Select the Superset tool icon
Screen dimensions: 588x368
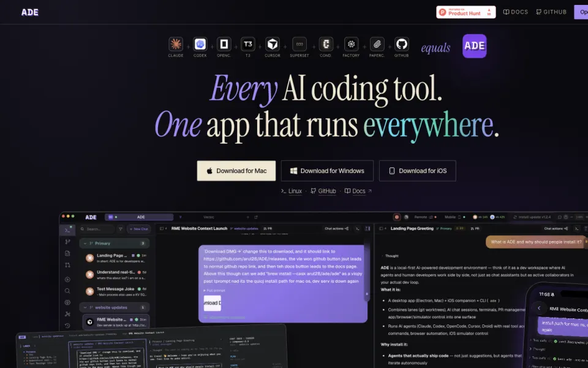pos(300,44)
